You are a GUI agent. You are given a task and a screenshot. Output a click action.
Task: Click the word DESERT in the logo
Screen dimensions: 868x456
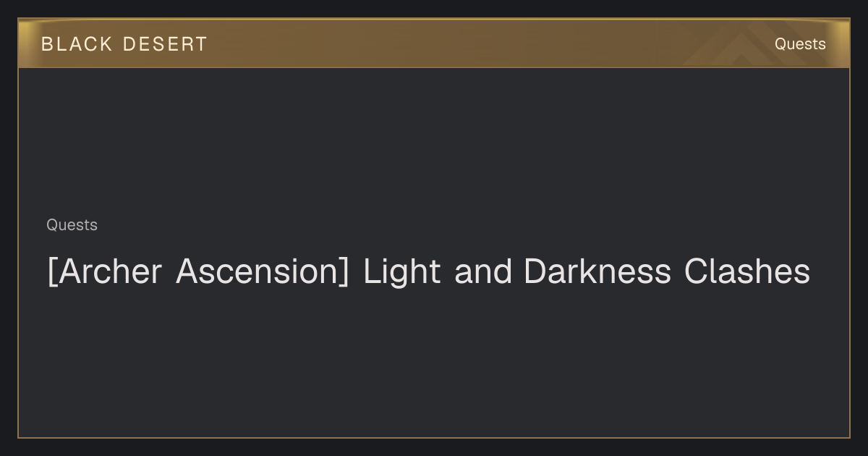(x=165, y=44)
